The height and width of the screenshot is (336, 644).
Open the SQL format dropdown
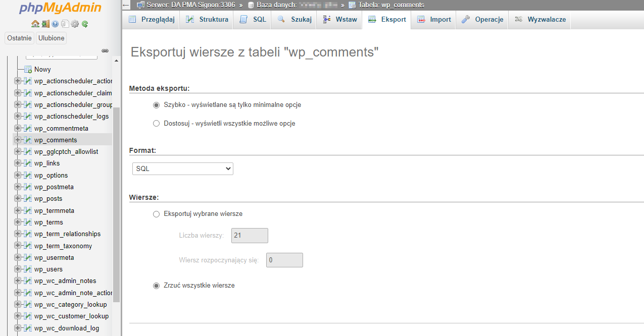pos(182,169)
